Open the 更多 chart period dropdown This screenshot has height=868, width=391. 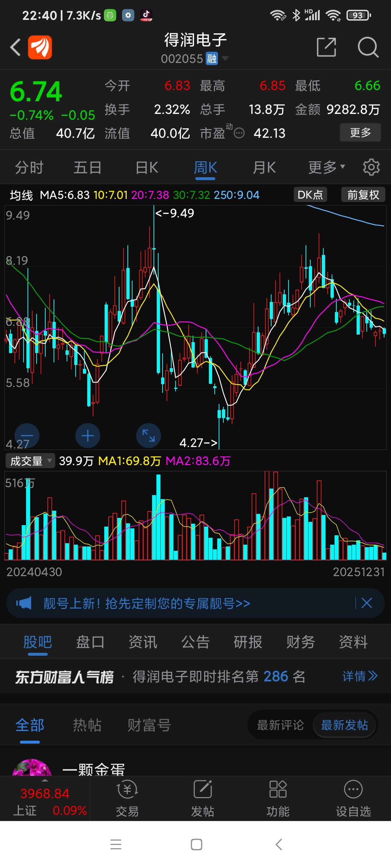327,167
